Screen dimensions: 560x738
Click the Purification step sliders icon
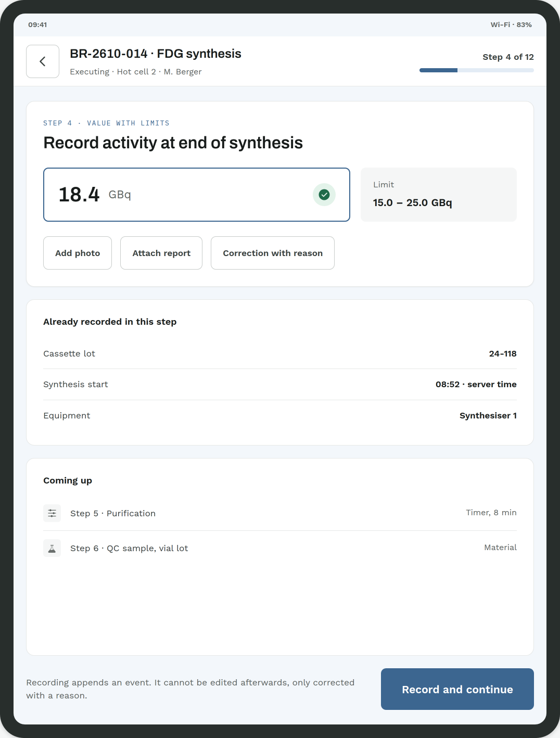(52, 513)
